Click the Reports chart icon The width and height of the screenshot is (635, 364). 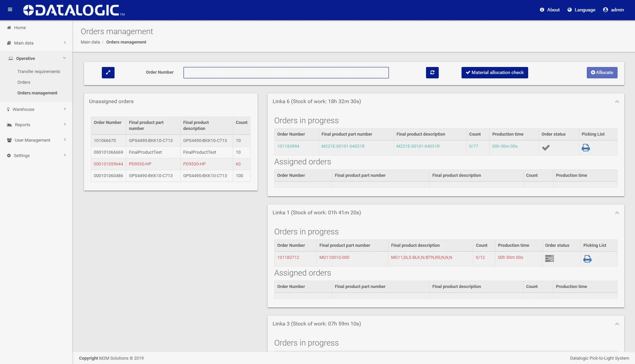[x=9, y=125]
